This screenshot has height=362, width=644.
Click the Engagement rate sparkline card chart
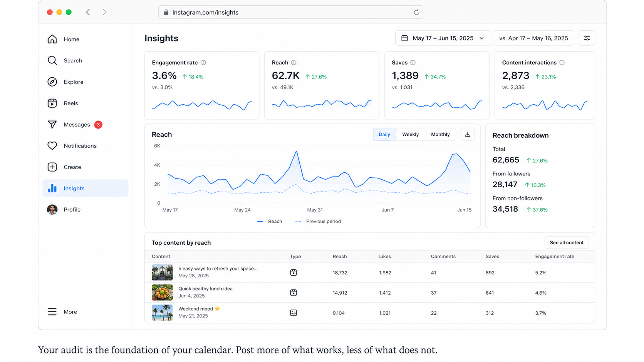[202, 105]
